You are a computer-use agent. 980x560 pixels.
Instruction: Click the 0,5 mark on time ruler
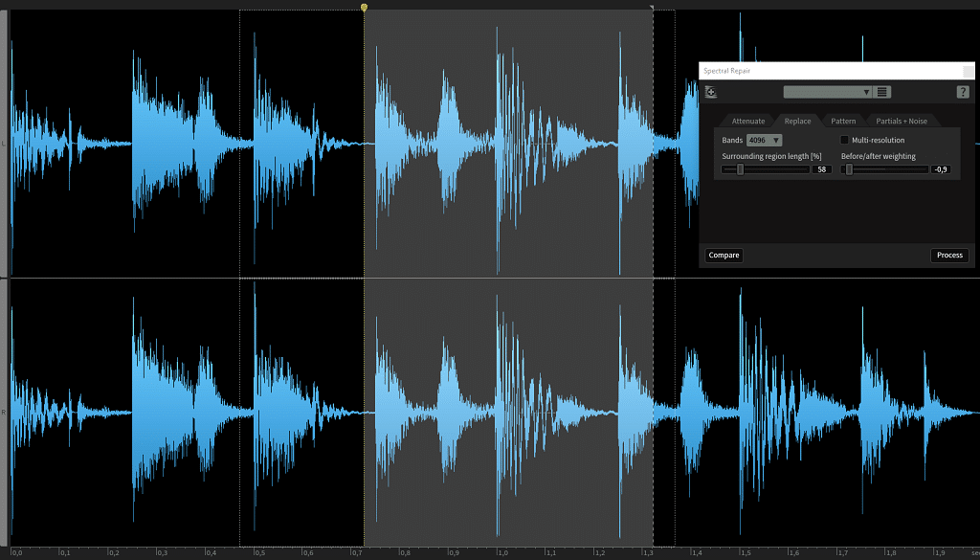pos(258,552)
